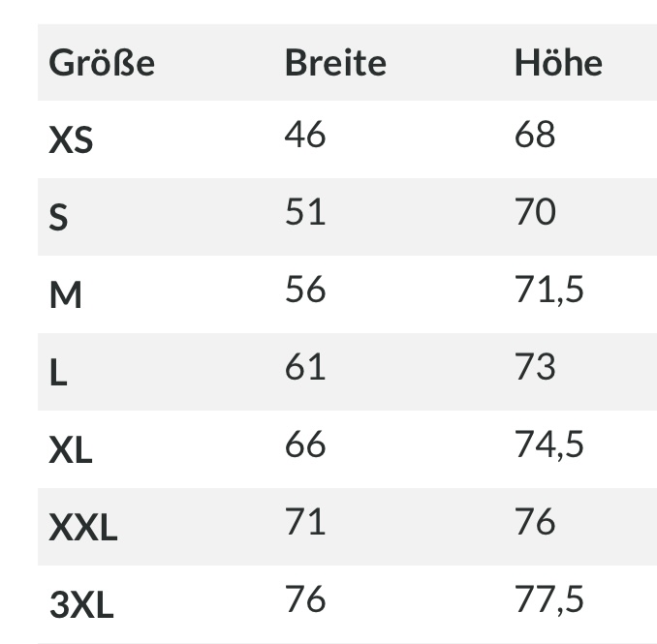This screenshot has width=657, height=644.
Task: Click the Breite value 51 for S
Action: pyautogui.click(x=304, y=212)
